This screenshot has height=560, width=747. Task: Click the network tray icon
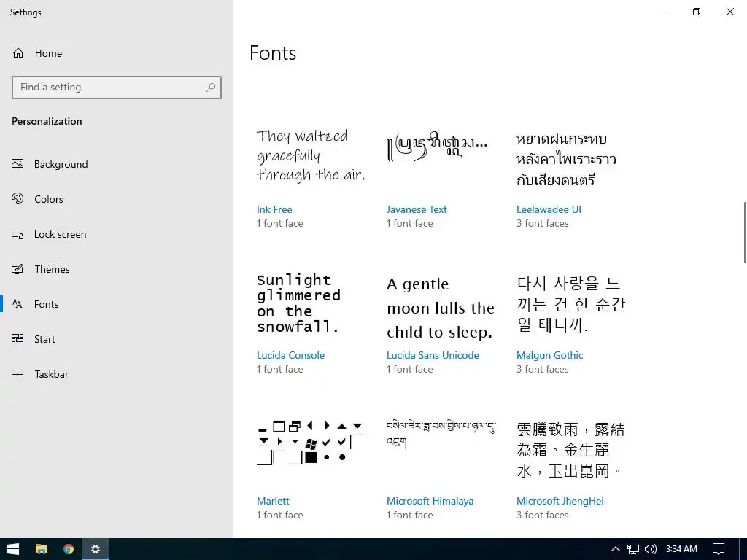(x=632, y=549)
